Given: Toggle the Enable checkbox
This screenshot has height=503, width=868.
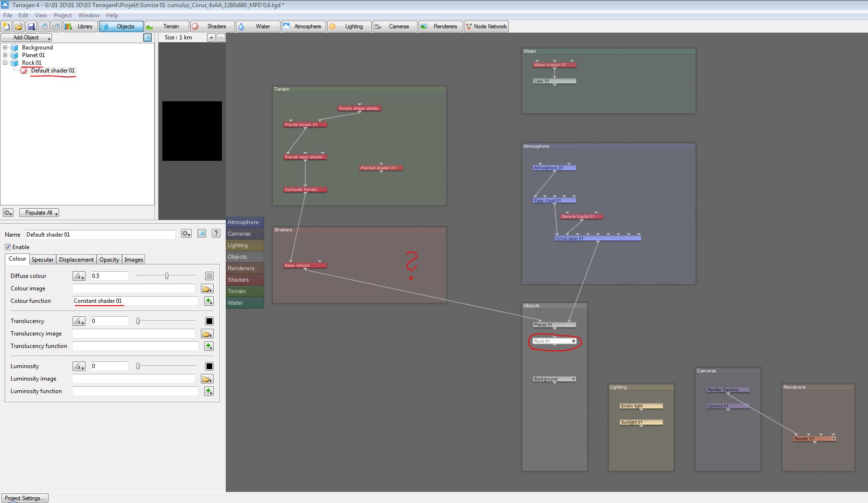Looking at the screenshot, I should click(8, 247).
